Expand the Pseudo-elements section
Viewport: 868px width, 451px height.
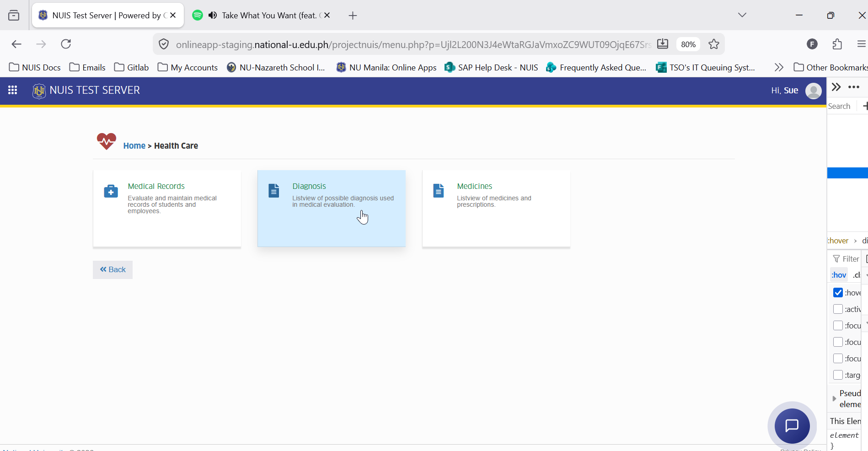(x=834, y=399)
